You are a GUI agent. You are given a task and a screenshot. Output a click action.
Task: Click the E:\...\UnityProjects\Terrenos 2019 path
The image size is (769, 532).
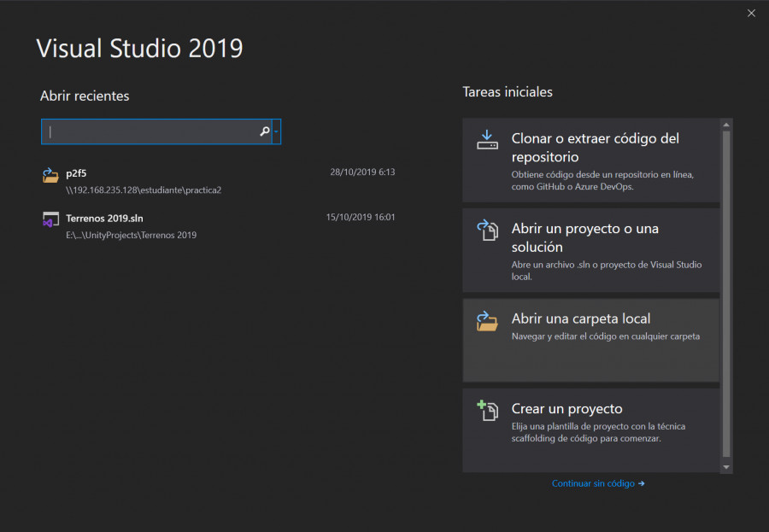(x=131, y=236)
